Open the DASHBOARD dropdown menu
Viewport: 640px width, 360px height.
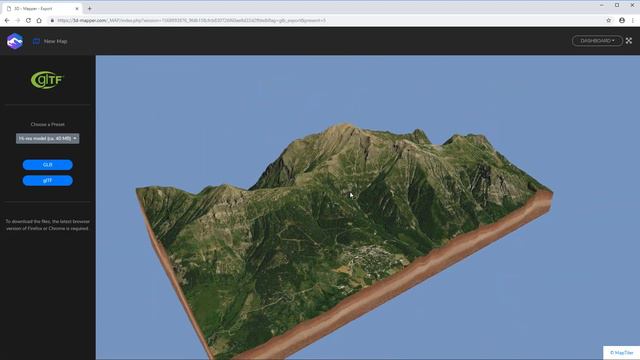597,41
